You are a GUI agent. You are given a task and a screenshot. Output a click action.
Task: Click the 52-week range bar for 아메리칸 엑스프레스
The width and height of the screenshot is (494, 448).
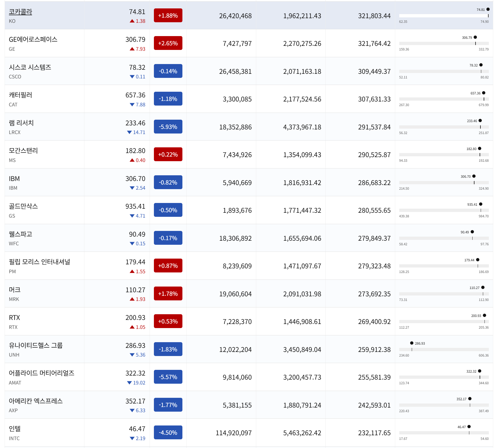[444, 405]
